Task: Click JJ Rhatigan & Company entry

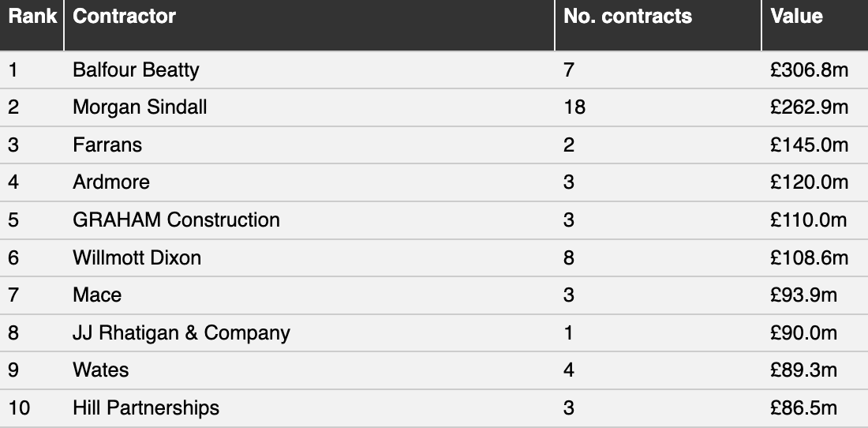Action: coord(181,332)
